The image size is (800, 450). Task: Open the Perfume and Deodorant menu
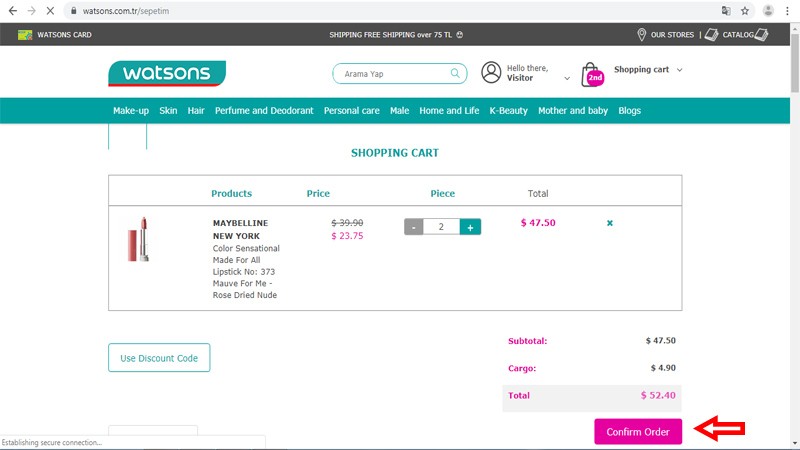click(264, 111)
